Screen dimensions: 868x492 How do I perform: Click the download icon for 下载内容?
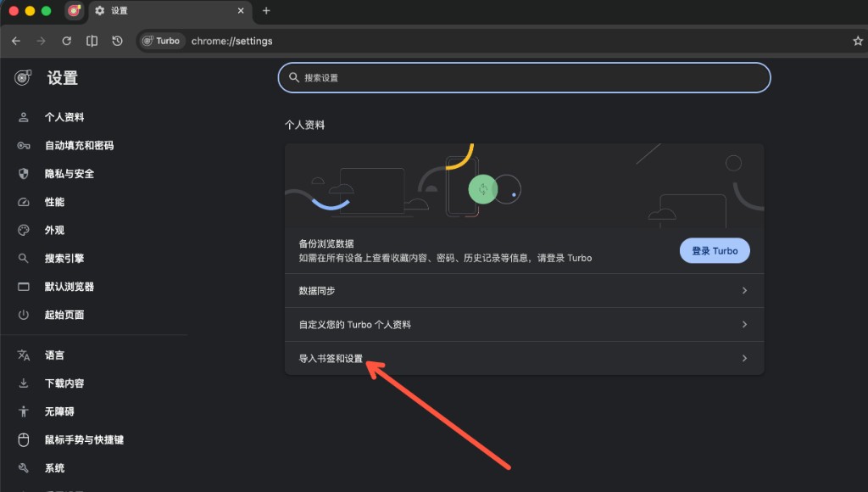23,383
